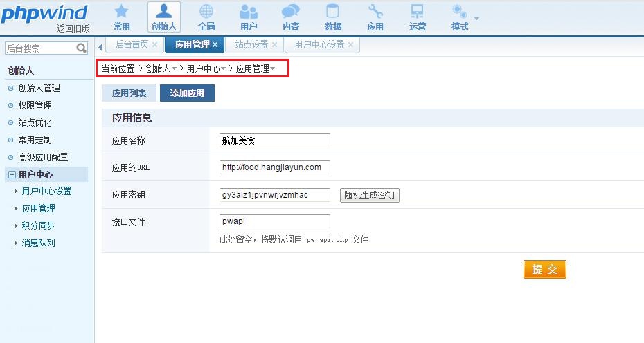The height and width of the screenshot is (343, 644).
Task: Open 高级应用配置 in sidebar
Action: 43,157
